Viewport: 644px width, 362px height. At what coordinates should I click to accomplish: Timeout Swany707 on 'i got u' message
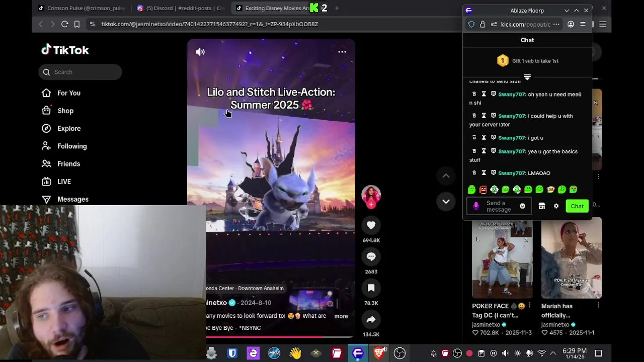pyautogui.click(x=484, y=138)
